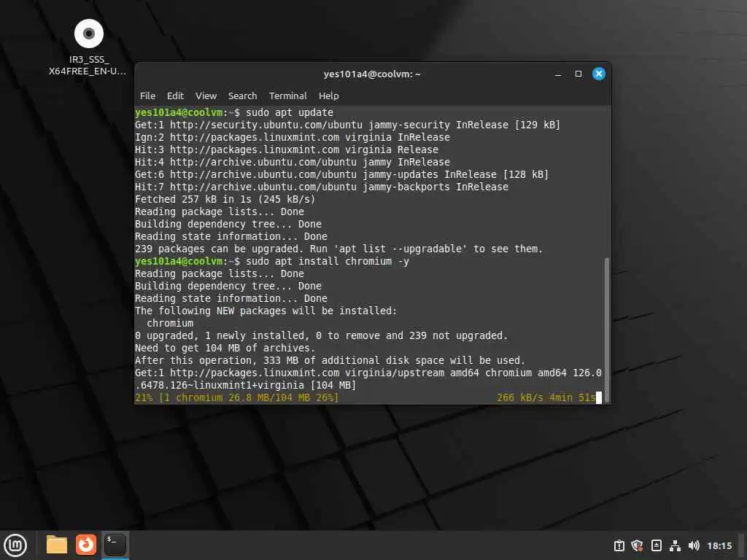Click the terminal title bar 'yes101a4@coolvm: ~'
This screenshot has height=560, width=747.
pos(371,74)
